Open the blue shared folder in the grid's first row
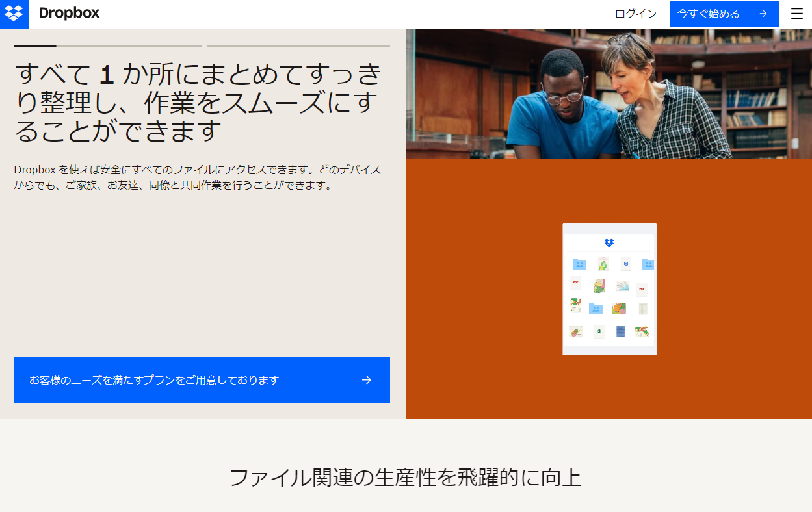This screenshot has width=812, height=512. coord(579,264)
